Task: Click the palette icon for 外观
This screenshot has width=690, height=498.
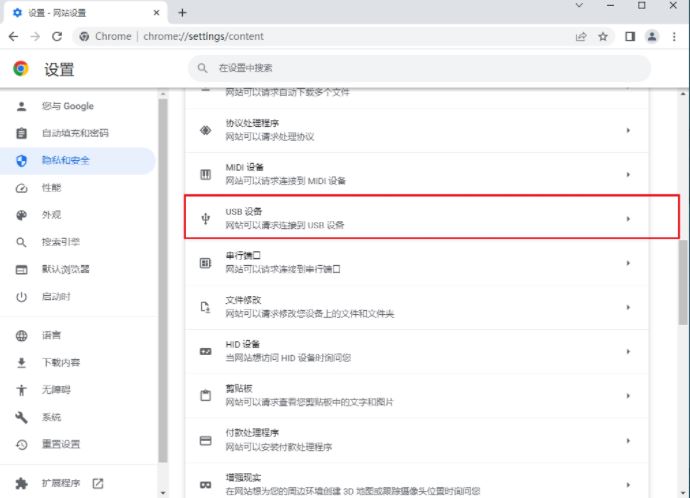Action: coord(21,215)
